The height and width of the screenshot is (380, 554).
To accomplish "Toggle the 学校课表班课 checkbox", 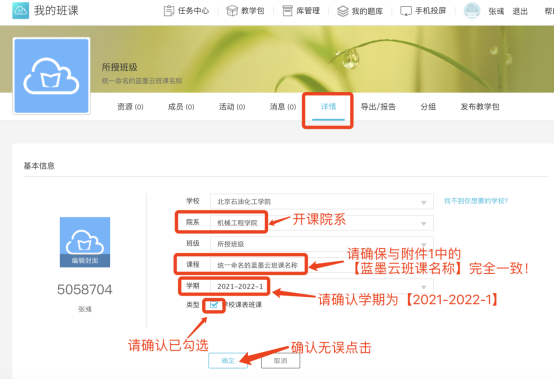I will click(214, 305).
